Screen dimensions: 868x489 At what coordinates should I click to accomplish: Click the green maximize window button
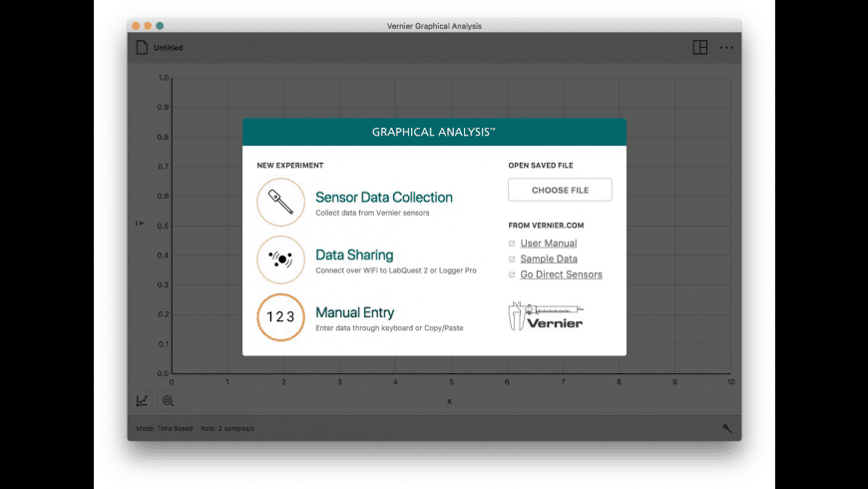[x=160, y=26]
